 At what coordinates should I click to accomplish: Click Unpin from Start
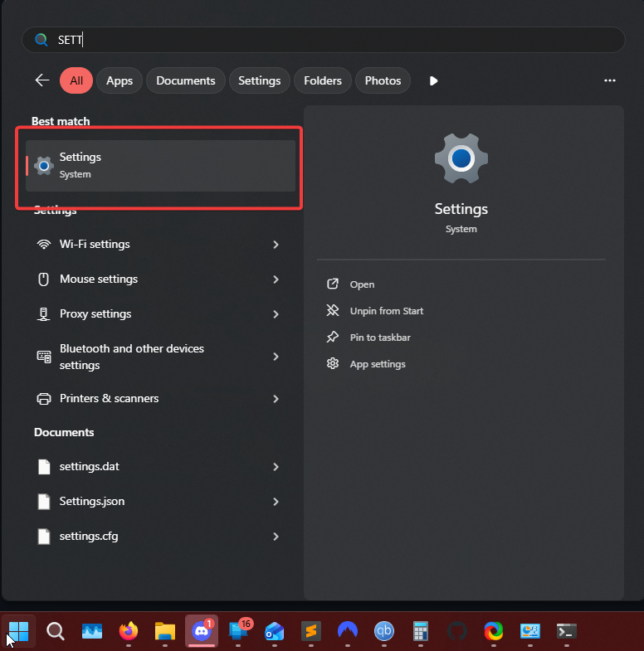[x=387, y=311]
